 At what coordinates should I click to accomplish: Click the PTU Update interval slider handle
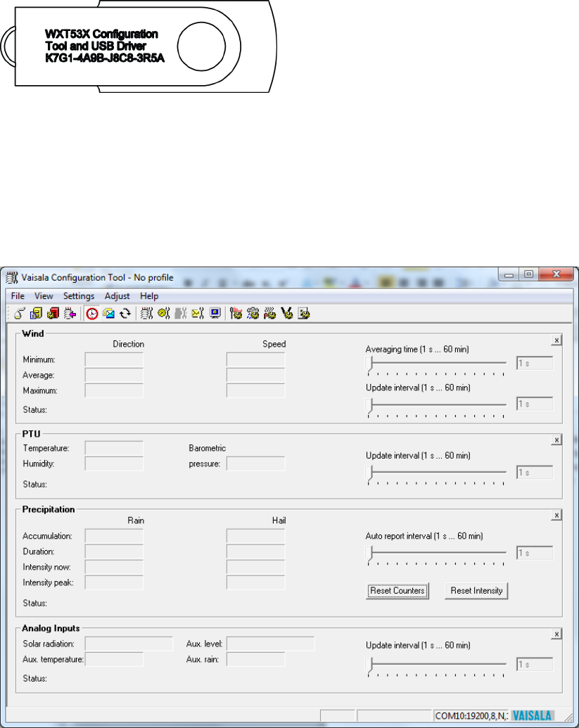pyautogui.click(x=369, y=473)
